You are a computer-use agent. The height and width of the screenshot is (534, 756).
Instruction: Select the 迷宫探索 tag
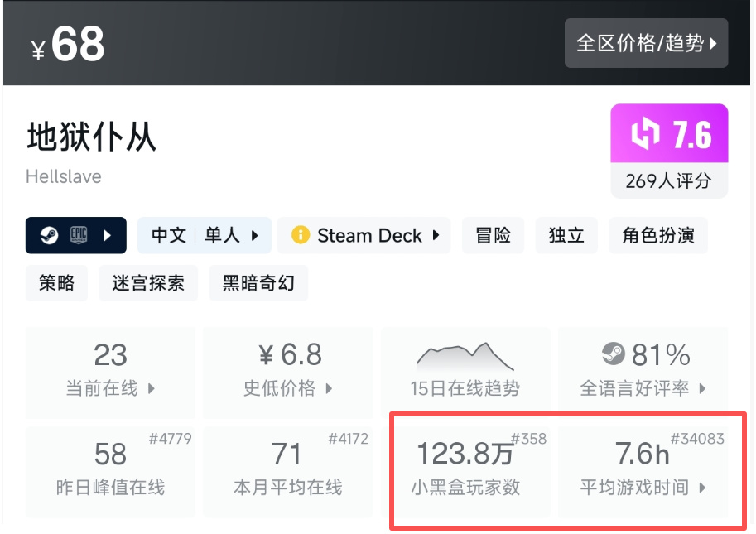point(148,283)
